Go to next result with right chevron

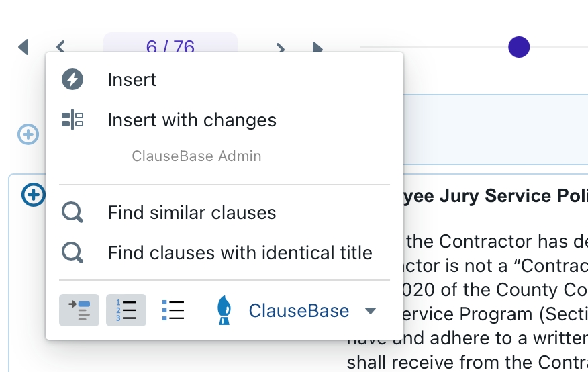tap(280, 48)
